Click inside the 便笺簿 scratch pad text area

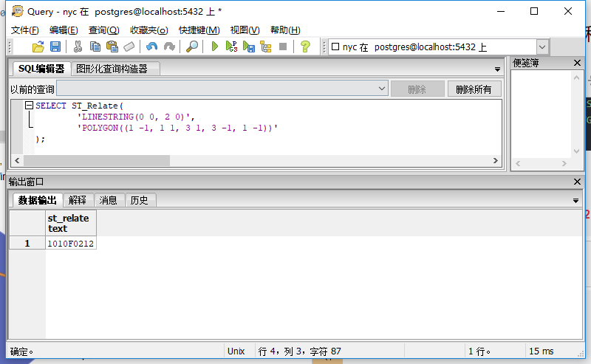(x=542, y=114)
